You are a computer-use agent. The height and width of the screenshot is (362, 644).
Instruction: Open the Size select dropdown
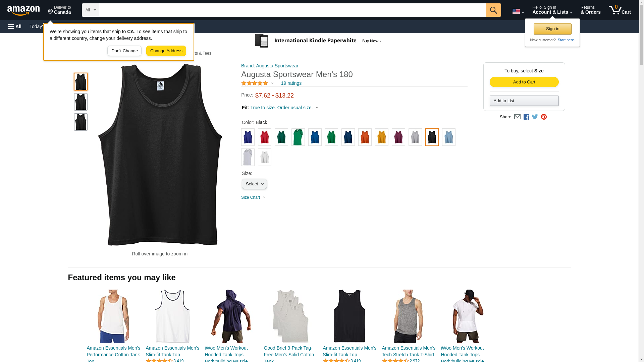click(254, 184)
